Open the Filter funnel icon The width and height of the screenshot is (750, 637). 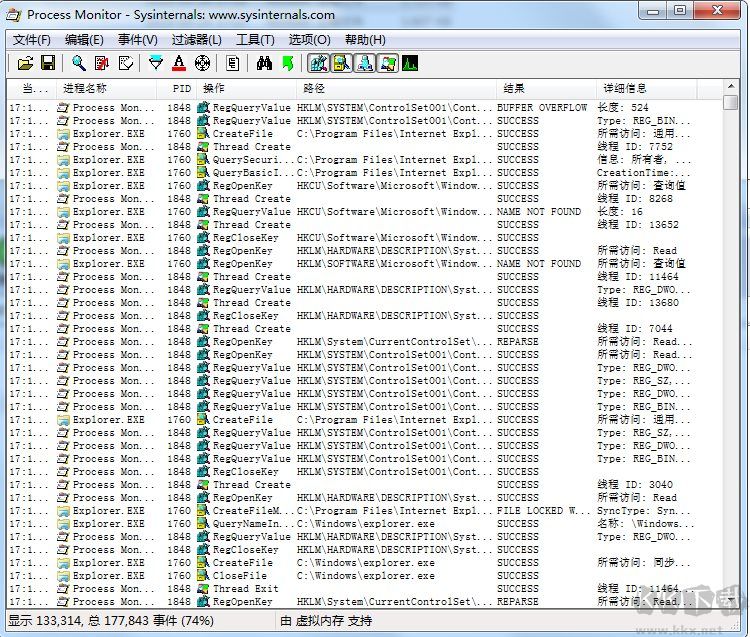[155, 63]
